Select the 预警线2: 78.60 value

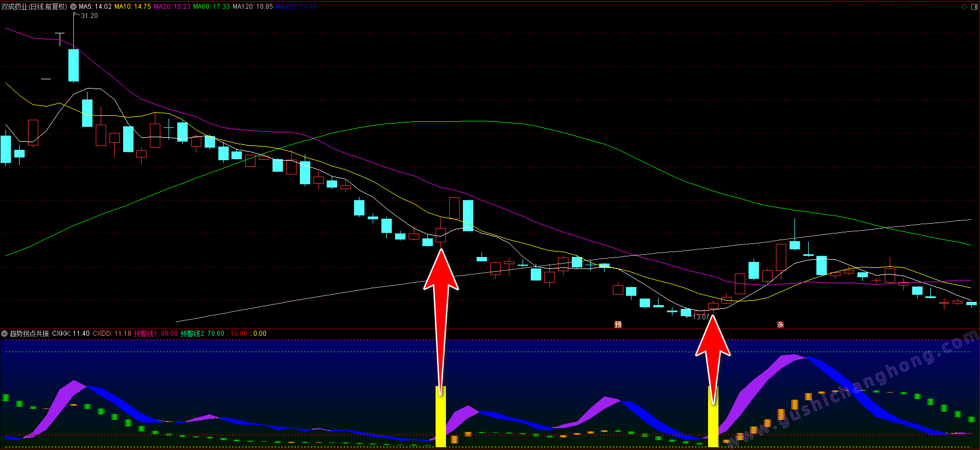coord(202,333)
